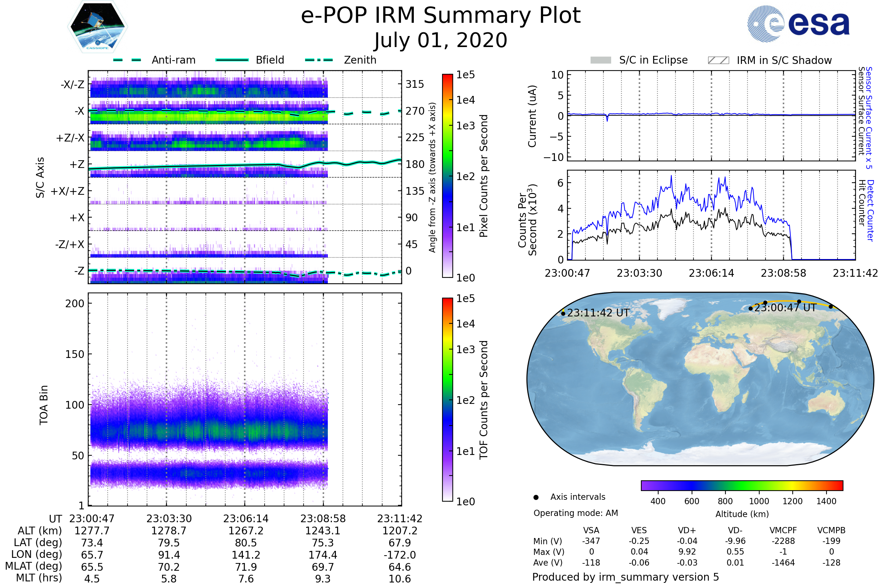Click the Axis intervals black dot marker

tap(536, 497)
